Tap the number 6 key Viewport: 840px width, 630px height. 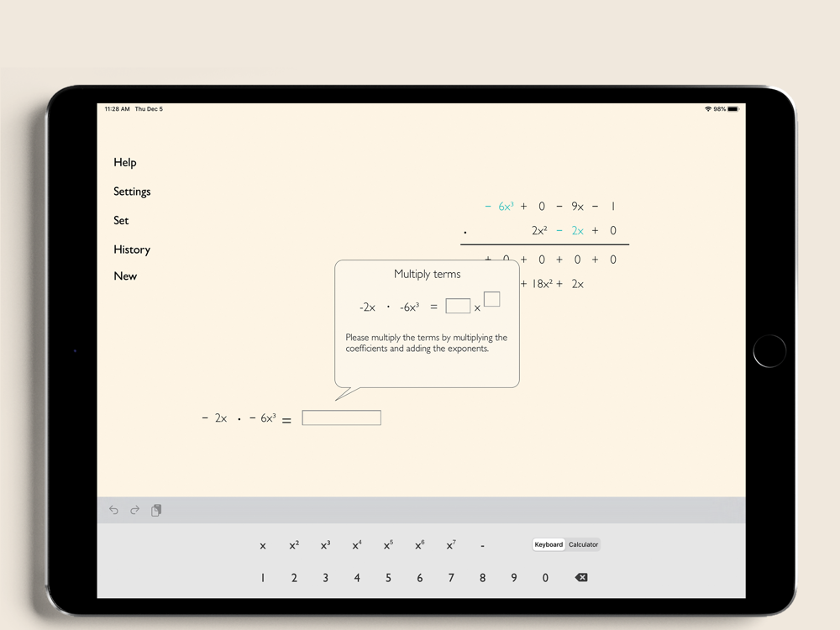[419, 578]
